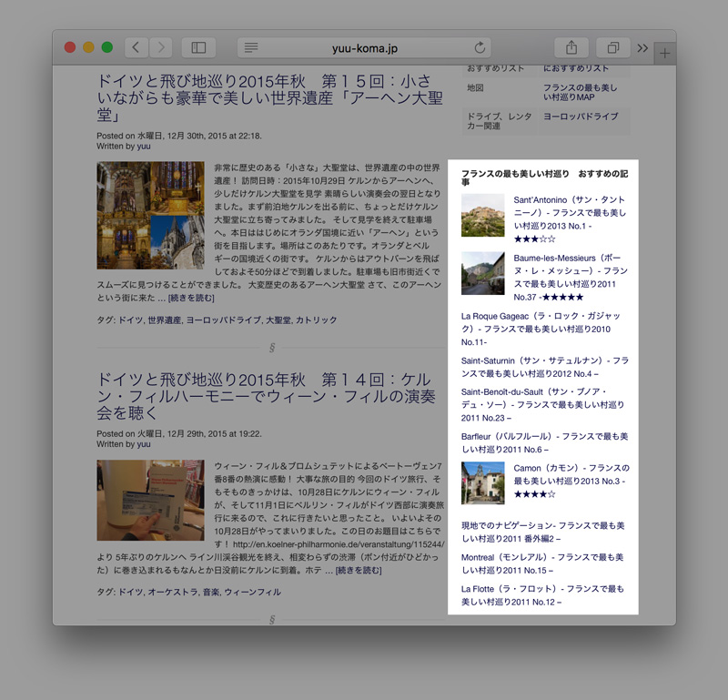
Task: Reload the yuu-koma.jp page
Action: pyautogui.click(x=480, y=47)
